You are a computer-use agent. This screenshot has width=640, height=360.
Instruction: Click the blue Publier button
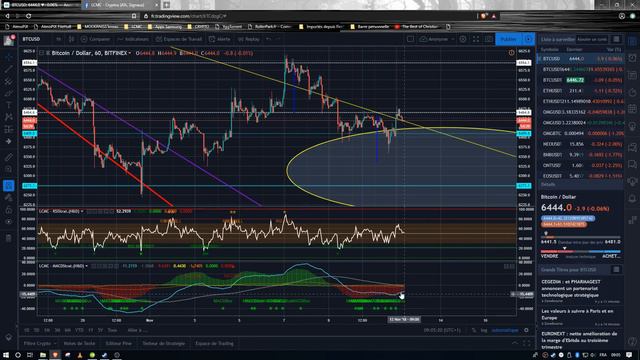pos(509,39)
